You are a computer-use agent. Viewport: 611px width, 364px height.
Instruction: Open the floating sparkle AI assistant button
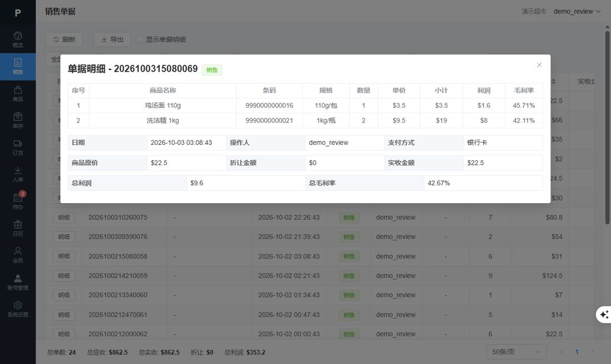coord(604,315)
